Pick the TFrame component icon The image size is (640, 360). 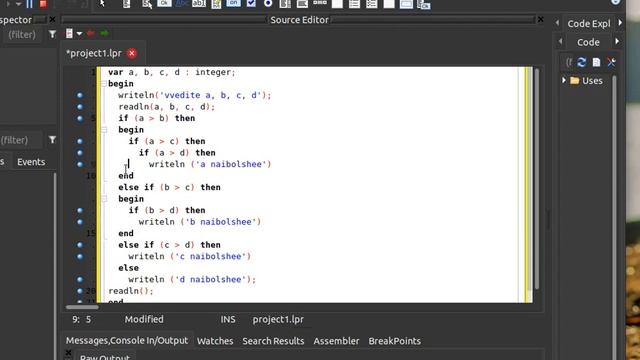click(406, 4)
